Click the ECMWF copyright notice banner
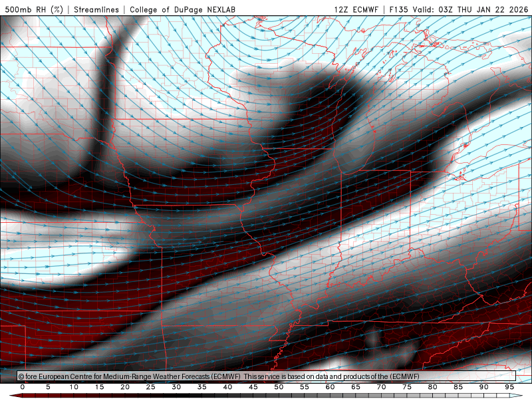Viewport: 532px width, 399px height. click(x=267, y=376)
